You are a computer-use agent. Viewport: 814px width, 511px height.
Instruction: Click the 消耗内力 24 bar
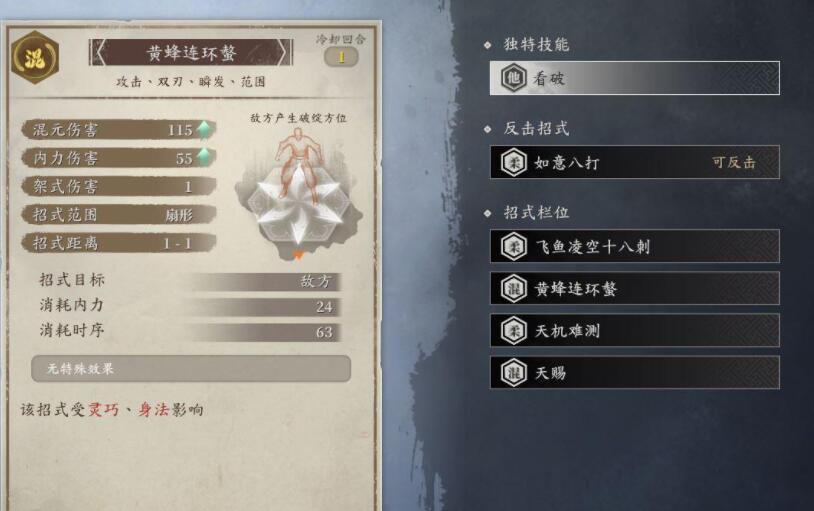(189, 306)
